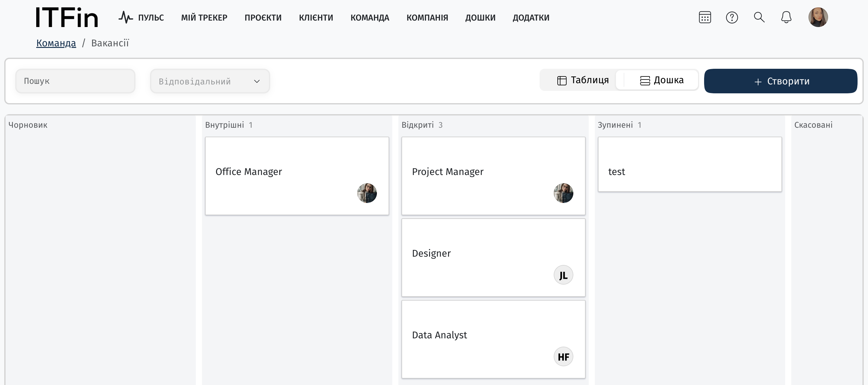This screenshot has height=385, width=868.
Task: Click HF avatar on Data Analyst card
Action: [x=564, y=356]
